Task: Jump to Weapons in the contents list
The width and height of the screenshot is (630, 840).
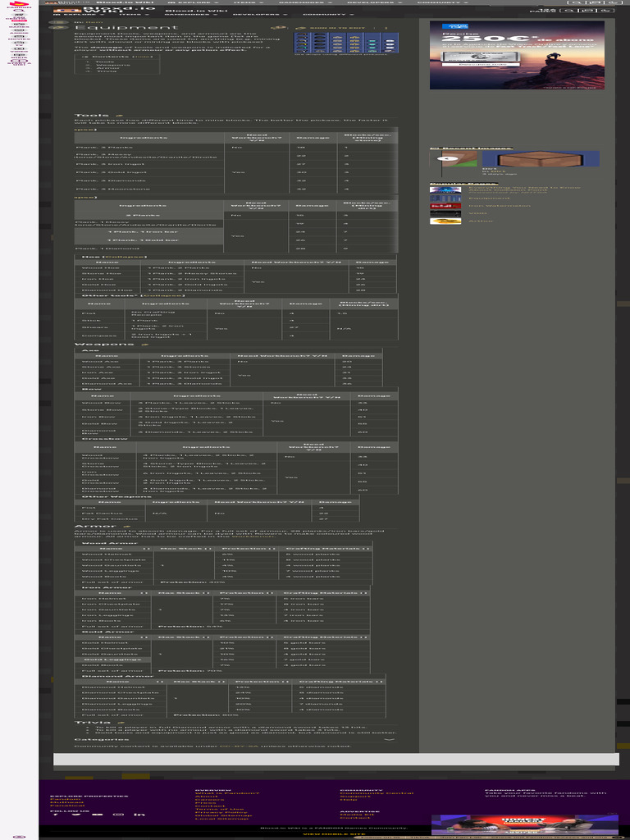Action: coord(111,65)
